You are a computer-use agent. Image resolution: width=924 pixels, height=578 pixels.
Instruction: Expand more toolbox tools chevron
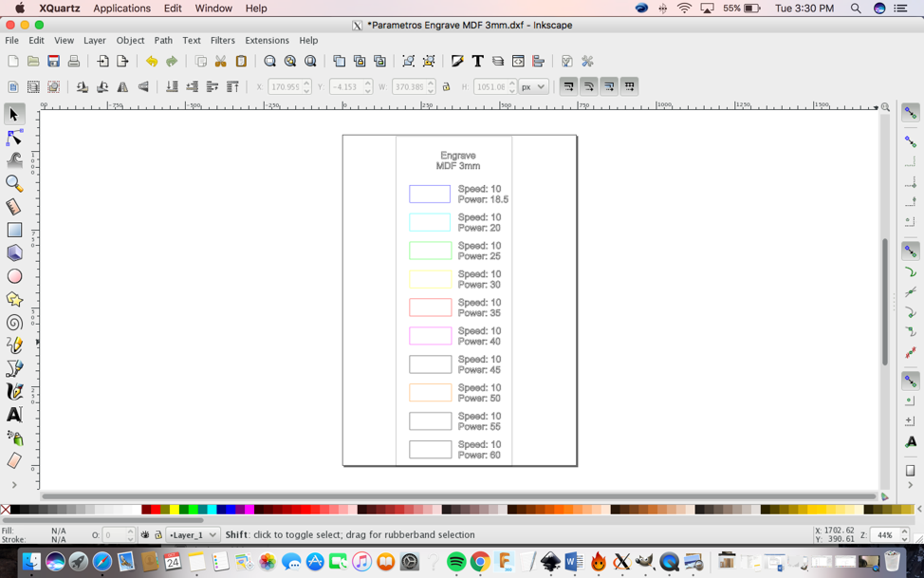[15, 485]
